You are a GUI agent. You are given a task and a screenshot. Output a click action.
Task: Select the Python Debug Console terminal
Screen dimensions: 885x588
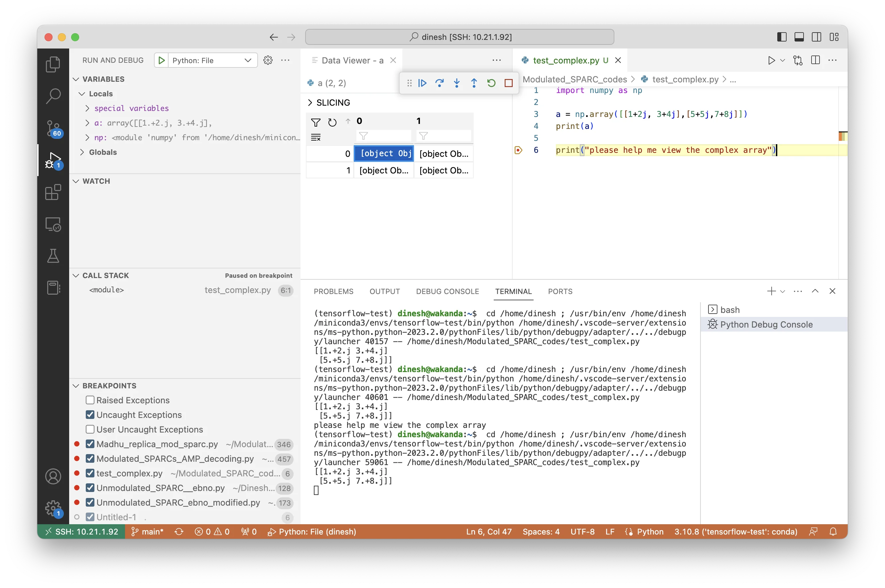(766, 324)
